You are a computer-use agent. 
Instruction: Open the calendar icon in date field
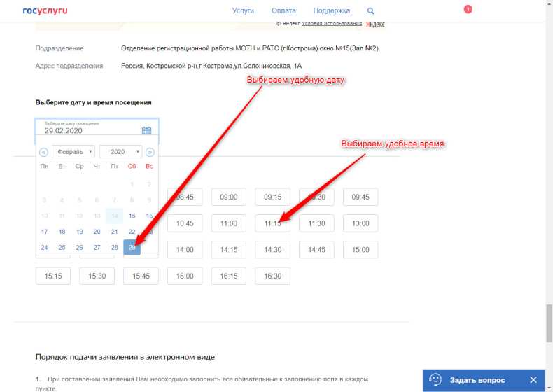coord(146,130)
